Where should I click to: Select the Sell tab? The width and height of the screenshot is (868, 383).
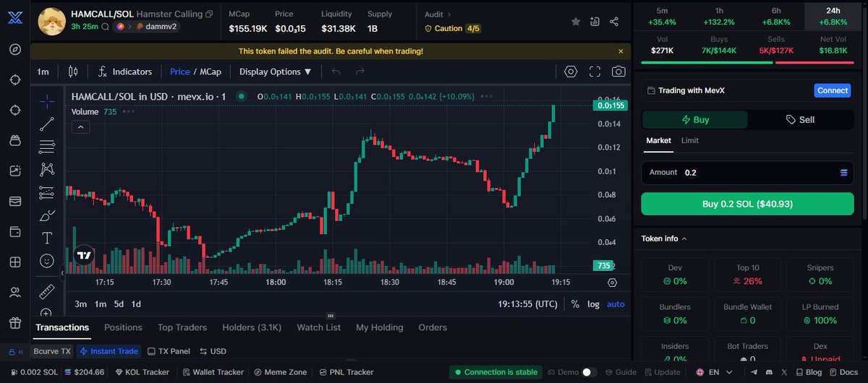click(800, 120)
